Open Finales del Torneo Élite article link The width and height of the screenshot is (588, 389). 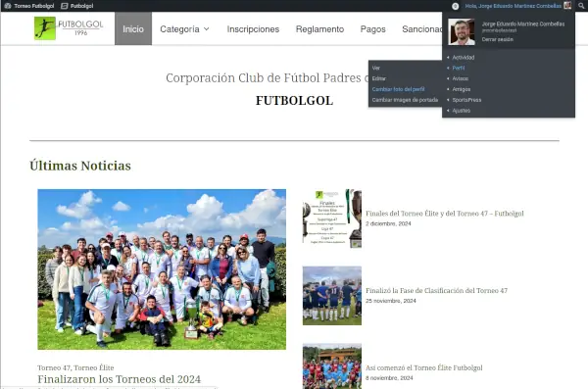[x=445, y=214]
